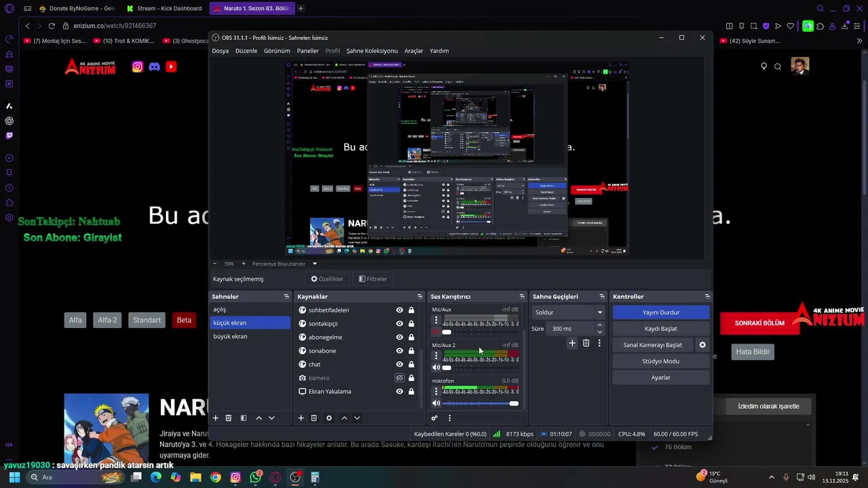Screen dimensions: 868x488
Task: Select the büyük ekran scene
Action: pyautogui.click(x=250, y=336)
